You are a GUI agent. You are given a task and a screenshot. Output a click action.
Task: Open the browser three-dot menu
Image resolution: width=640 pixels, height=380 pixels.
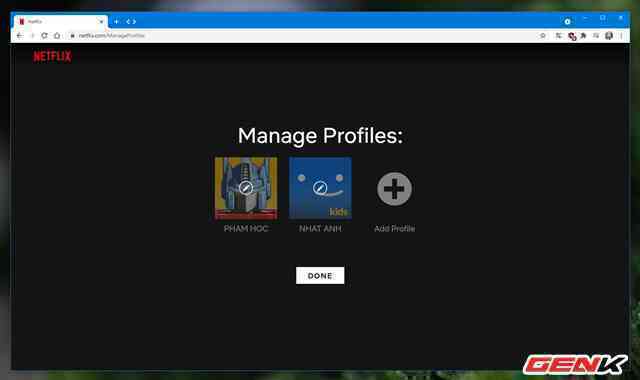(x=621, y=36)
